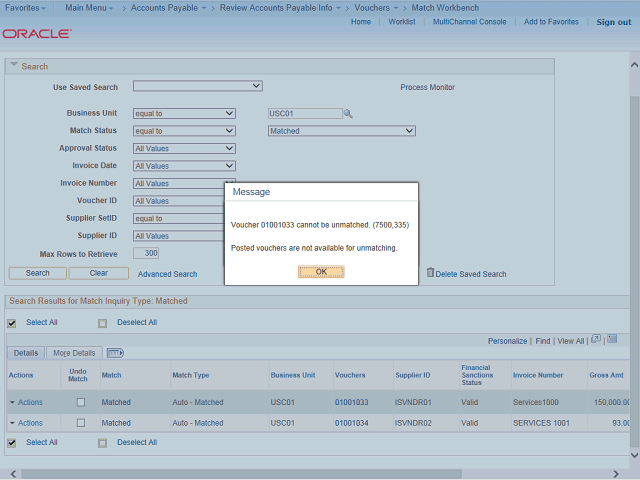This screenshot has height=480, width=640.
Task: Click the Search button
Action: click(x=38, y=273)
